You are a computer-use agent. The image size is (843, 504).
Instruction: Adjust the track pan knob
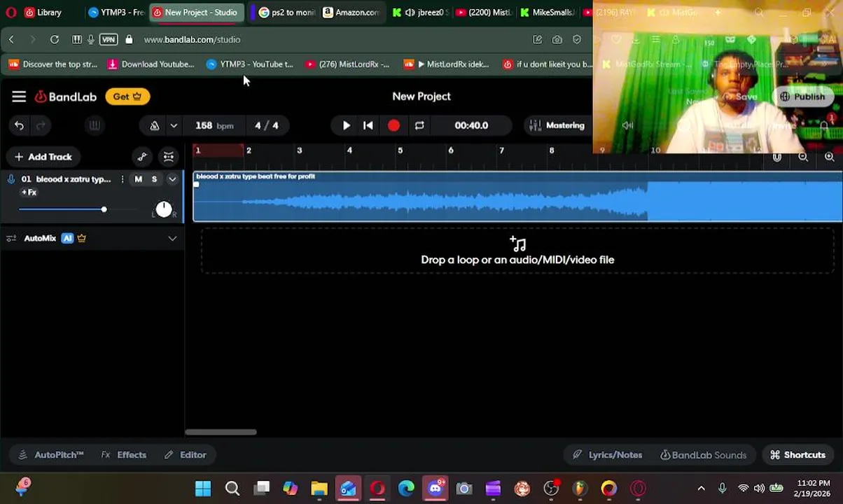(x=163, y=209)
